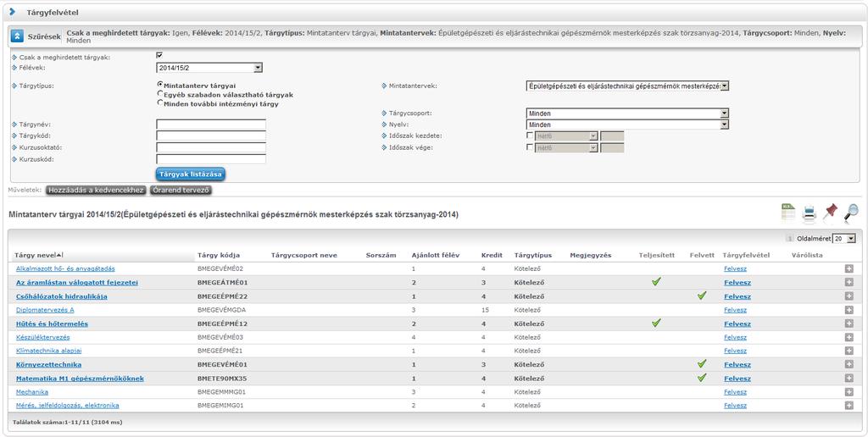Enable the Időszak kezdete checkbox
Viewport: 868px width, 437px height.
(x=530, y=136)
